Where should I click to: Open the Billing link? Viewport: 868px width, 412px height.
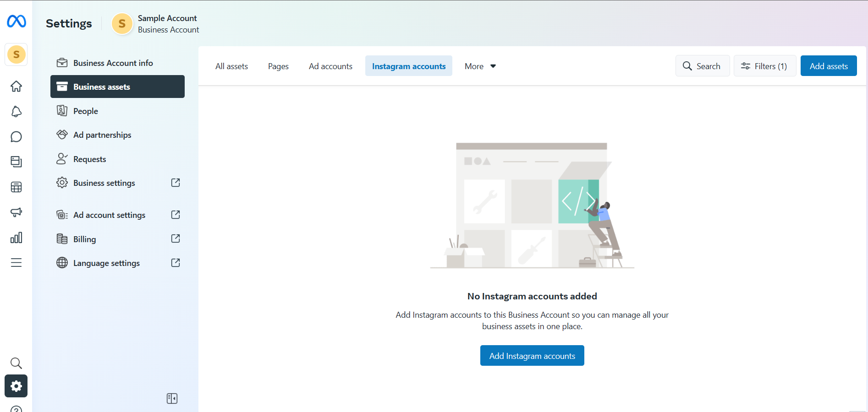coord(117,239)
